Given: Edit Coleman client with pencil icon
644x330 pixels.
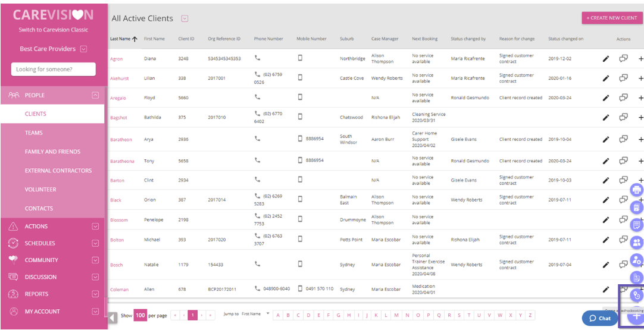Looking at the screenshot, I should (605, 290).
